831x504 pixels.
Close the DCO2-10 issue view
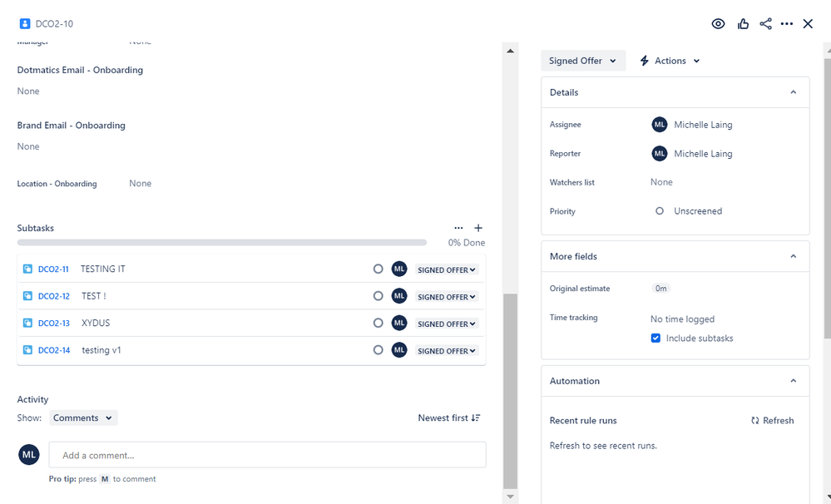click(x=808, y=24)
